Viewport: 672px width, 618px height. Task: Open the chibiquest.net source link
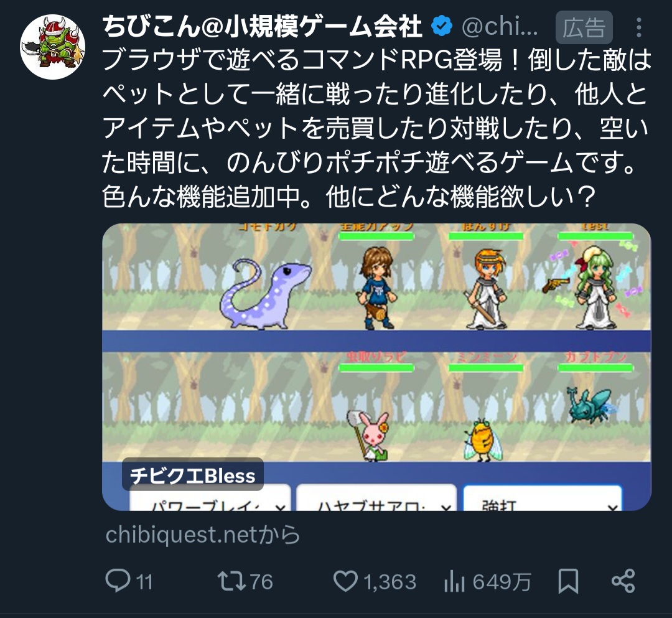click(x=202, y=535)
